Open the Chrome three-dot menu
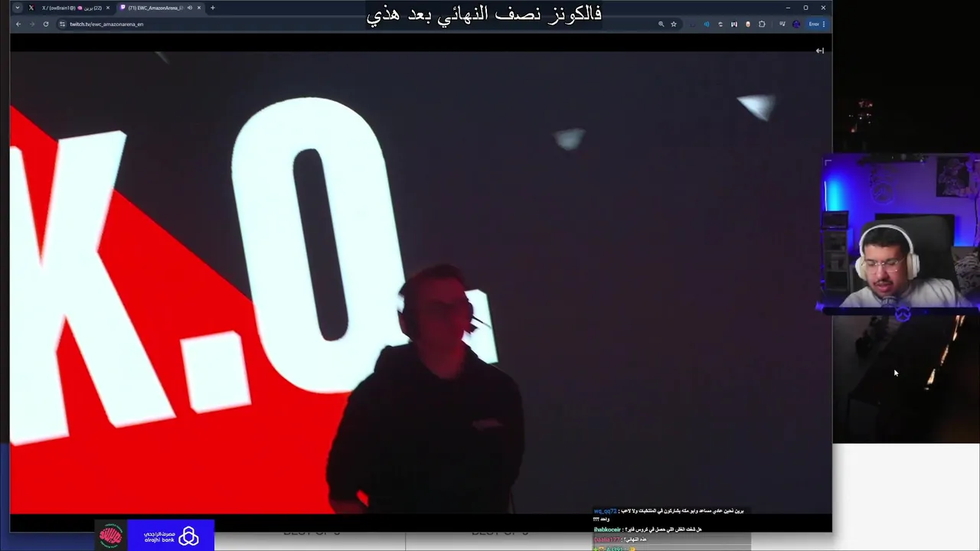This screenshot has width=980, height=551. tap(824, 24)
